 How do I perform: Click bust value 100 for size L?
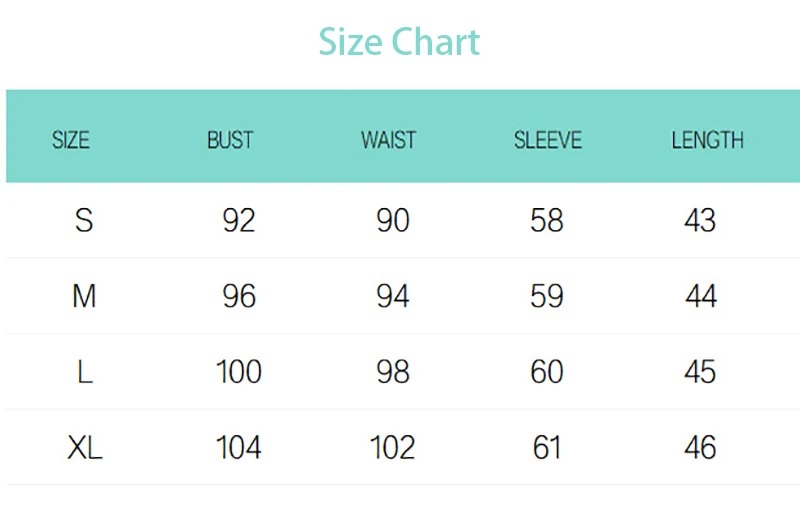tap(239, 372)
